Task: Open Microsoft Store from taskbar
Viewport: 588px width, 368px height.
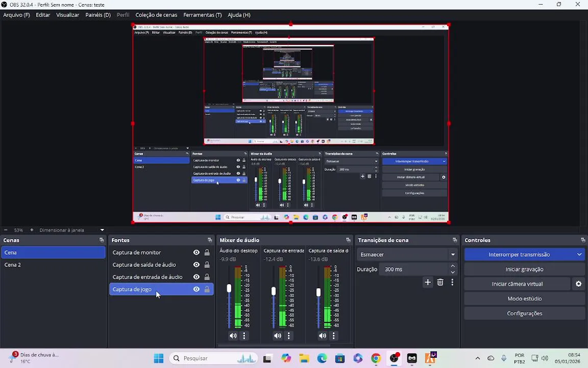Action: [x=340, y=358]
